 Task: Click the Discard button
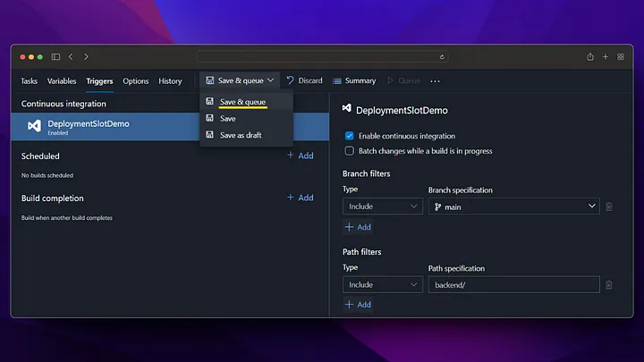305,80
